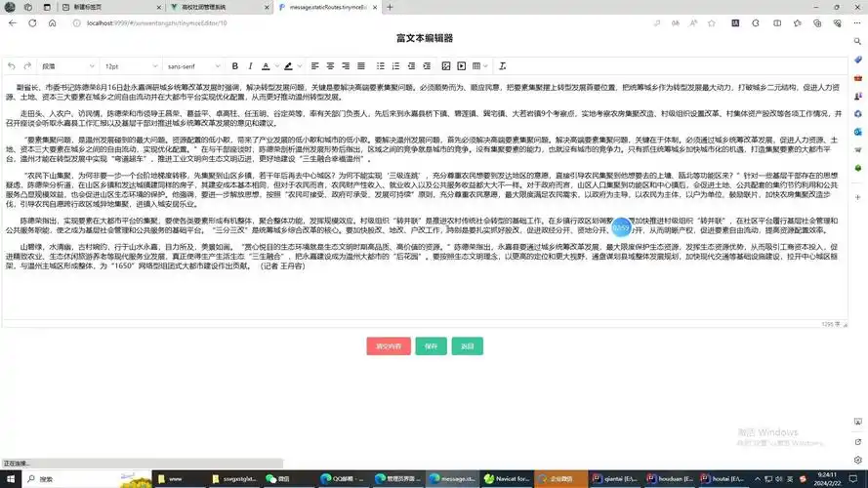Viewport: 868px width, 488px height.
Task: Open the favorites list
Action: point(797,23)
